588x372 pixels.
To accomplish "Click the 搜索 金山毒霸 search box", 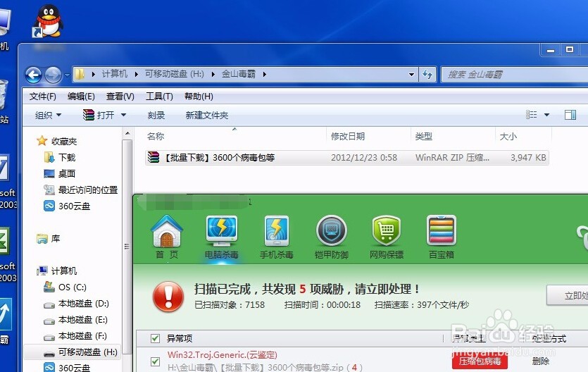I will 516,74.
